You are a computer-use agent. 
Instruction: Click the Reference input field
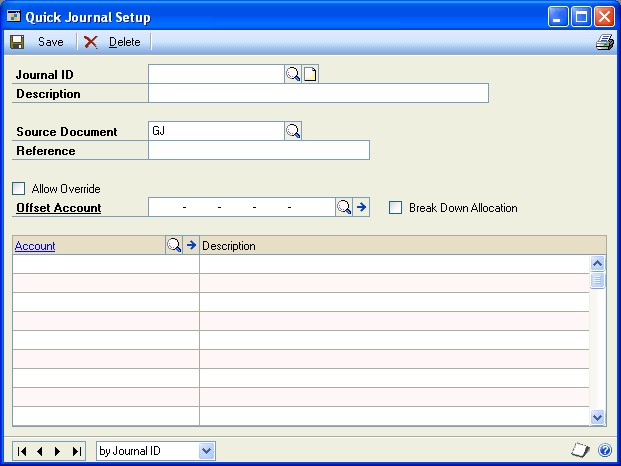[259, 150]
